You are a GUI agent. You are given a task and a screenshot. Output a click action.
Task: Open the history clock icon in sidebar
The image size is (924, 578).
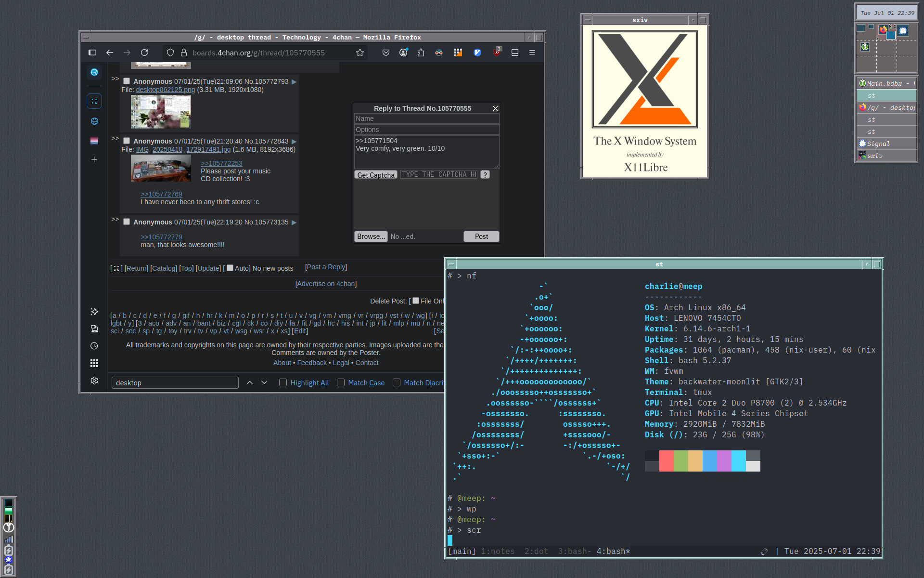(x=94, y=346)
